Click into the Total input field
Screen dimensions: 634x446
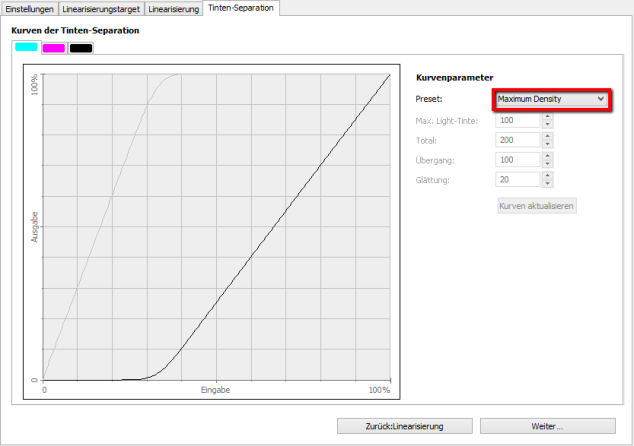pyautogui.click(x=517, y=140)
